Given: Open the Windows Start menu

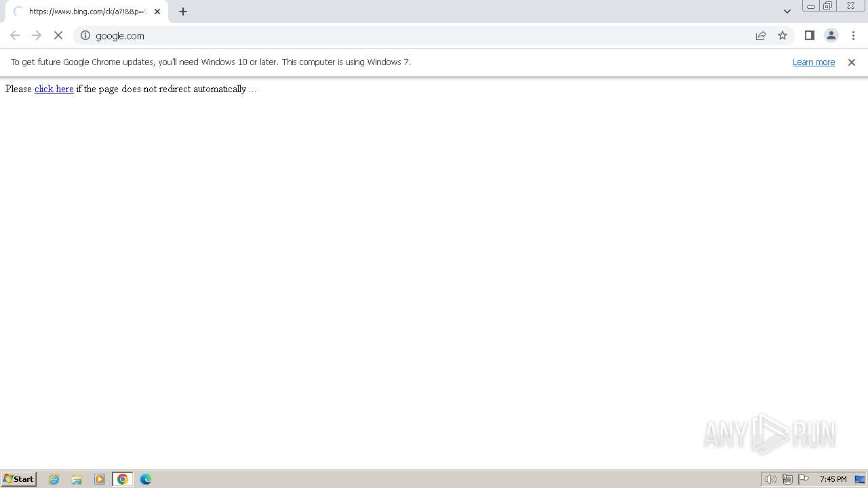Looking at the screenshot, I should [19, 479].
